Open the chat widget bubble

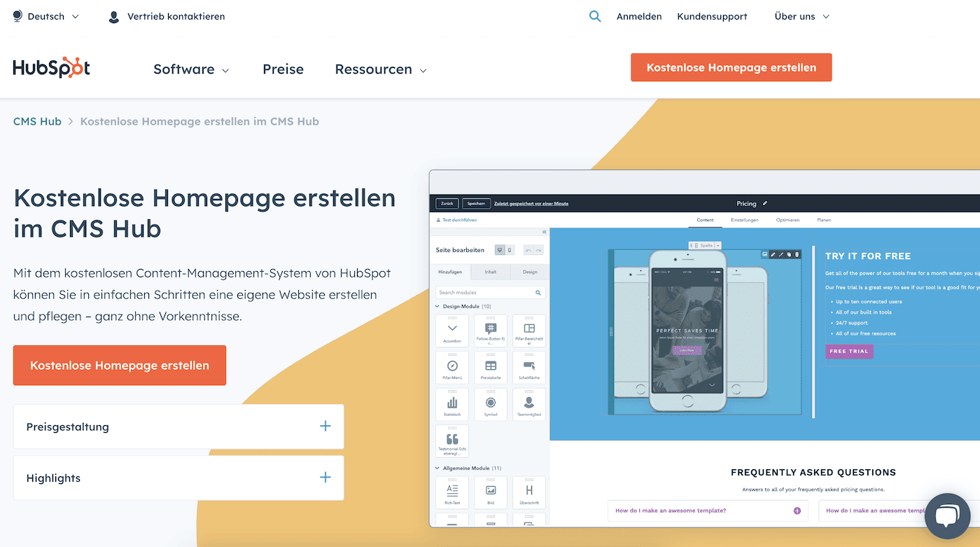point(947,516)
